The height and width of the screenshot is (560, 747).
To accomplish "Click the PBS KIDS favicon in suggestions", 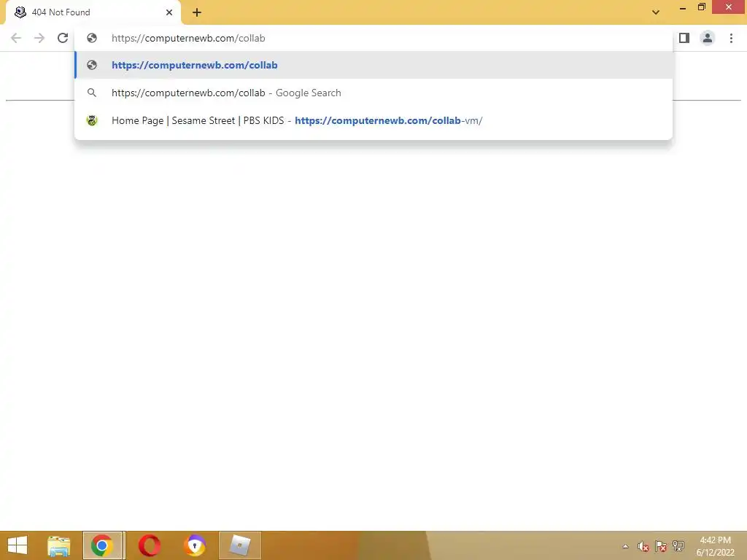I will (x=92, y=120).
